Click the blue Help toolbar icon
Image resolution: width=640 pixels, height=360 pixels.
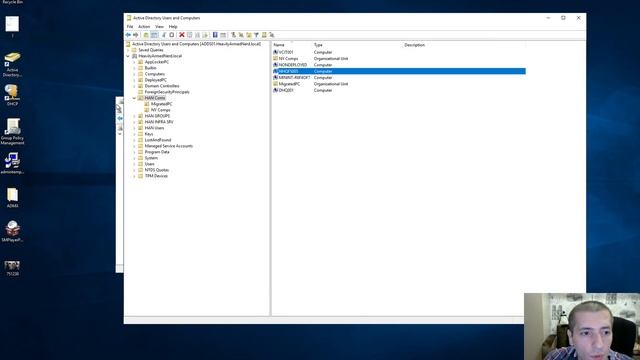pos(215,35)
